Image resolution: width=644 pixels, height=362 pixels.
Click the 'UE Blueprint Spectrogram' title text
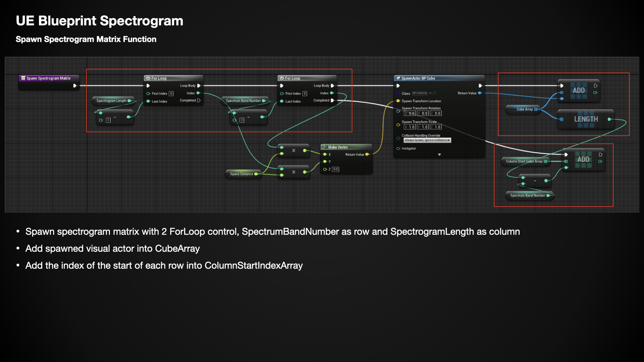[x=100, y=21]
